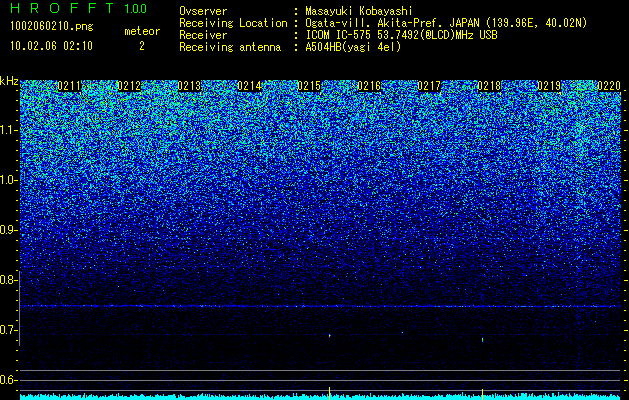Click the meteor count value 2
629x400 pixels.
(x=142, y=46)
